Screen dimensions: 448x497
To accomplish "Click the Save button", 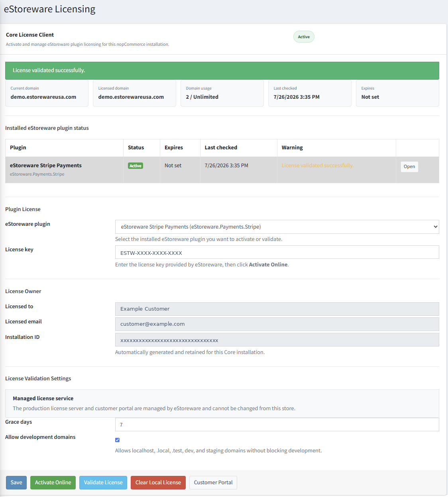I will [16, 482].
